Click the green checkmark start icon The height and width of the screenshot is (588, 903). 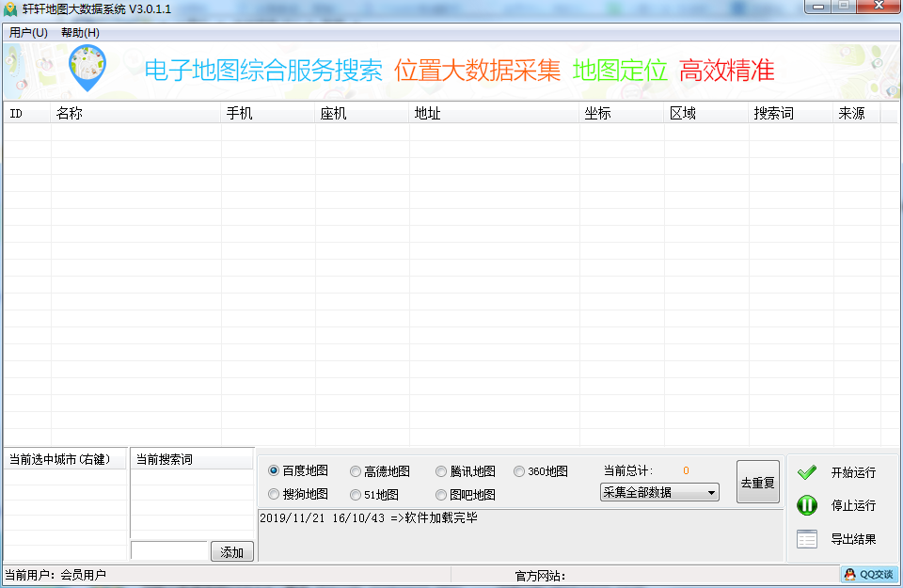click(x=807, y=472)
